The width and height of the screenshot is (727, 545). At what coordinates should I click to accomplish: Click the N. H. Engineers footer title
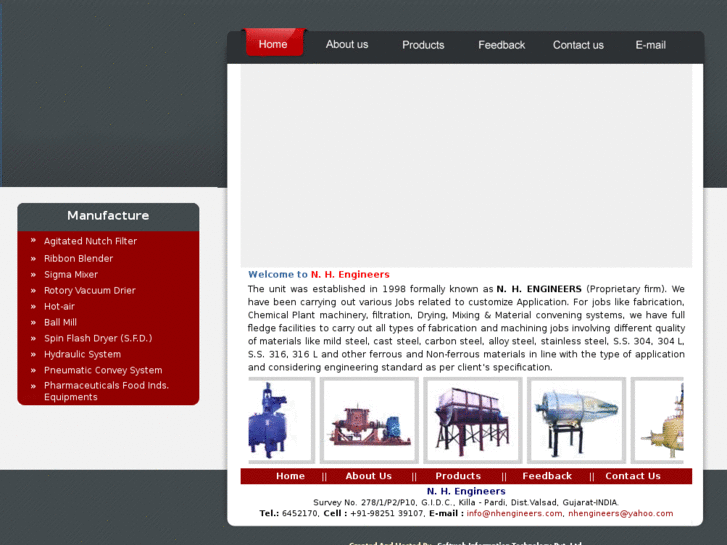point(466,491)
